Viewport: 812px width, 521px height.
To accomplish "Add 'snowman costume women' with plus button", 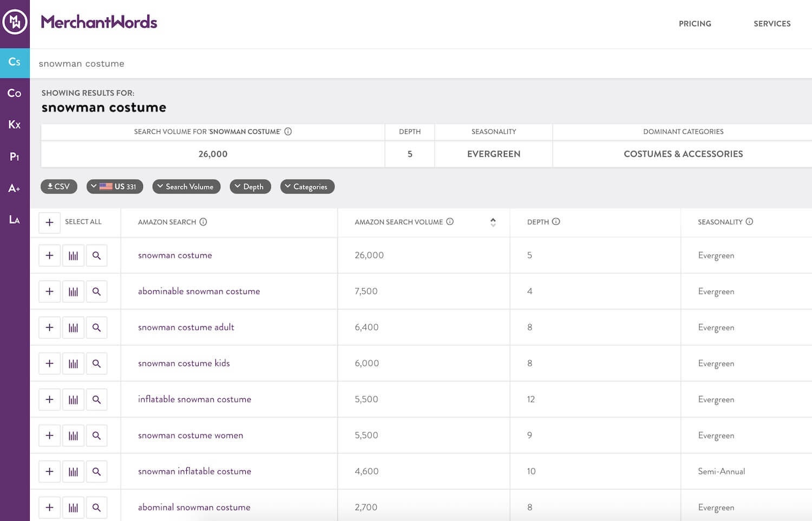I will tap(49, 435).
